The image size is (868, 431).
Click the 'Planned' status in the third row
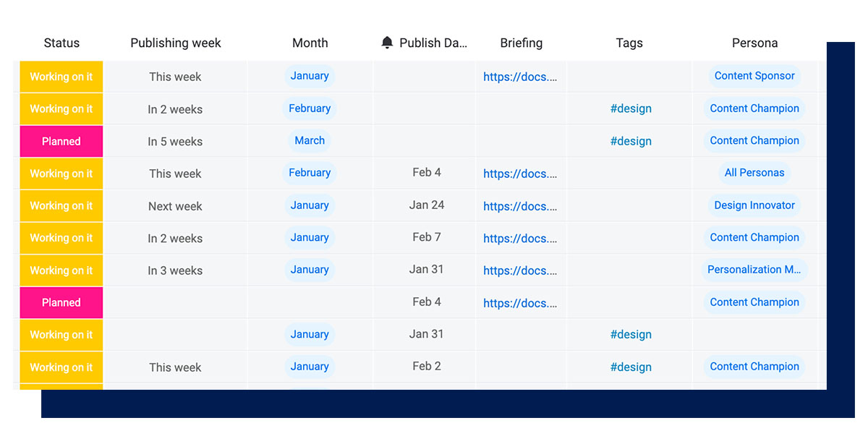[61, 141]
